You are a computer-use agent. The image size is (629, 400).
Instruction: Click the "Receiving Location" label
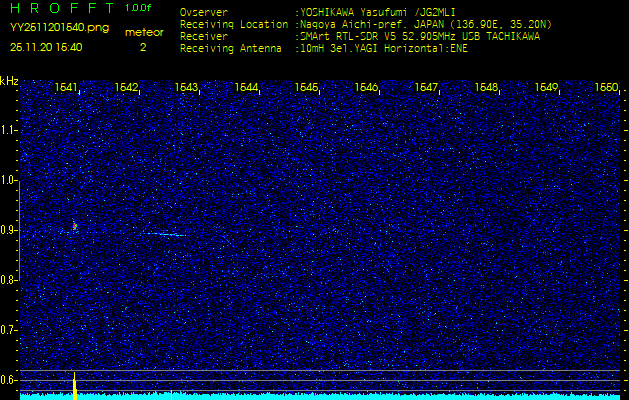tap(234, 24)
